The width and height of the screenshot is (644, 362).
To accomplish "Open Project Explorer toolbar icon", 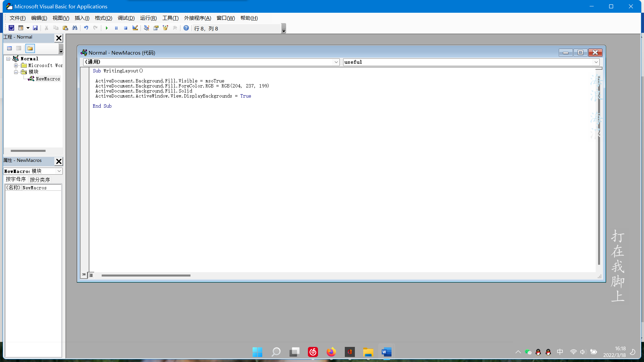I will click(x=147, y=28).
